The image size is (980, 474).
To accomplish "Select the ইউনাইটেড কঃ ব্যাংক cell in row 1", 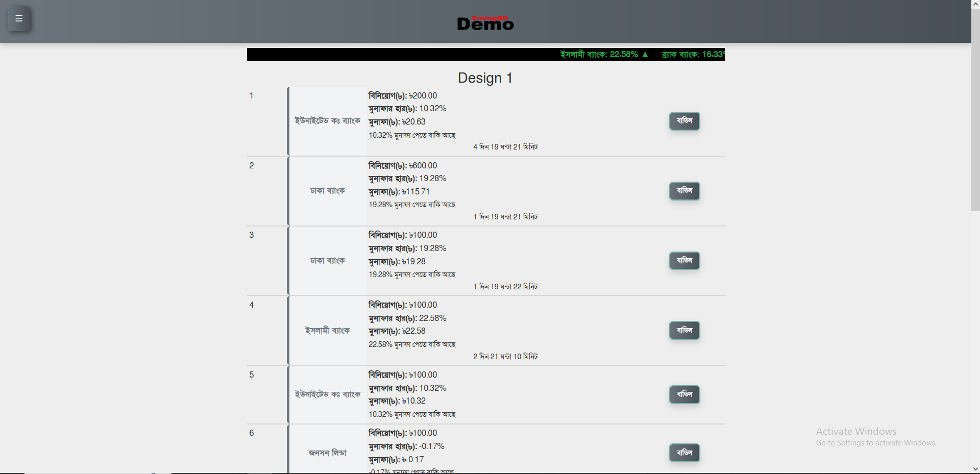I will pos(327,121).
